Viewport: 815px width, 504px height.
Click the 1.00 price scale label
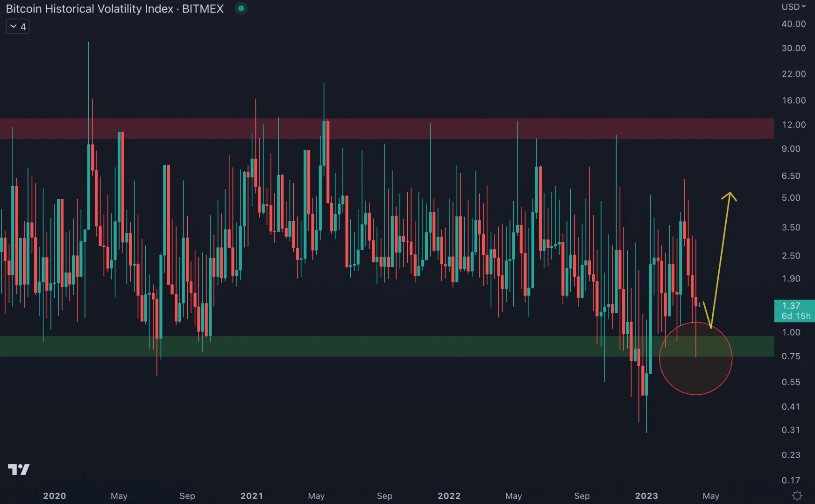click(791, 332)
